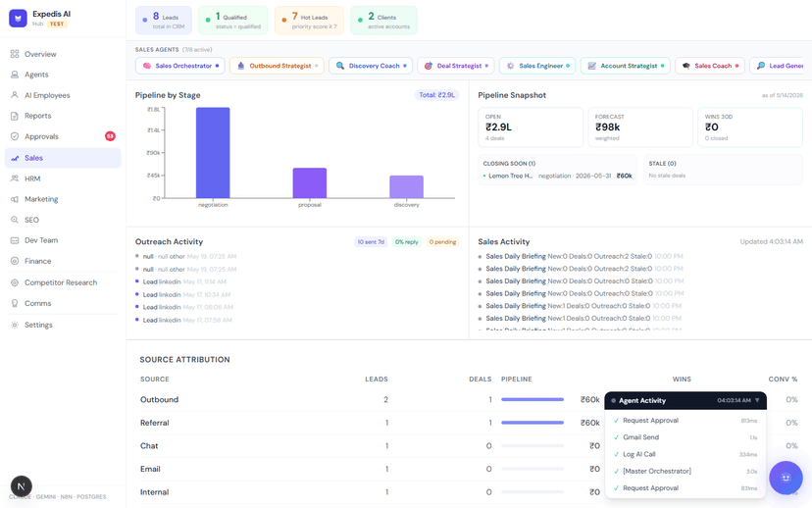Click the 'Total: ₹2.9L' pill
This screenshot has height=508, width=812.
436,95
